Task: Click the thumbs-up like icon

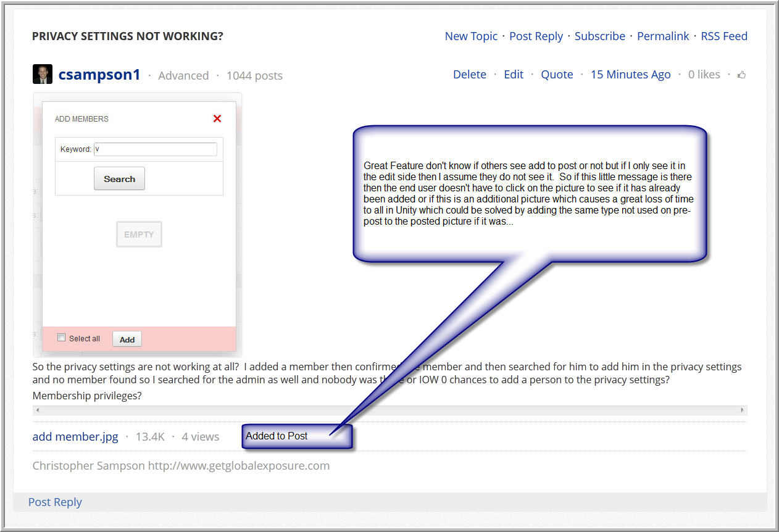Action: click(x=741, y=75)
